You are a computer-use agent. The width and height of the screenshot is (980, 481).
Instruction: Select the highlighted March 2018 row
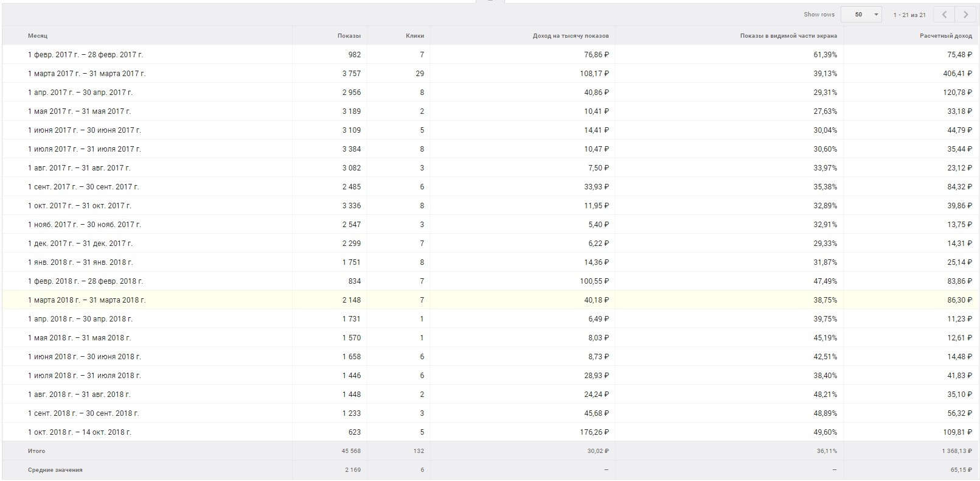[x=87, y=300]
